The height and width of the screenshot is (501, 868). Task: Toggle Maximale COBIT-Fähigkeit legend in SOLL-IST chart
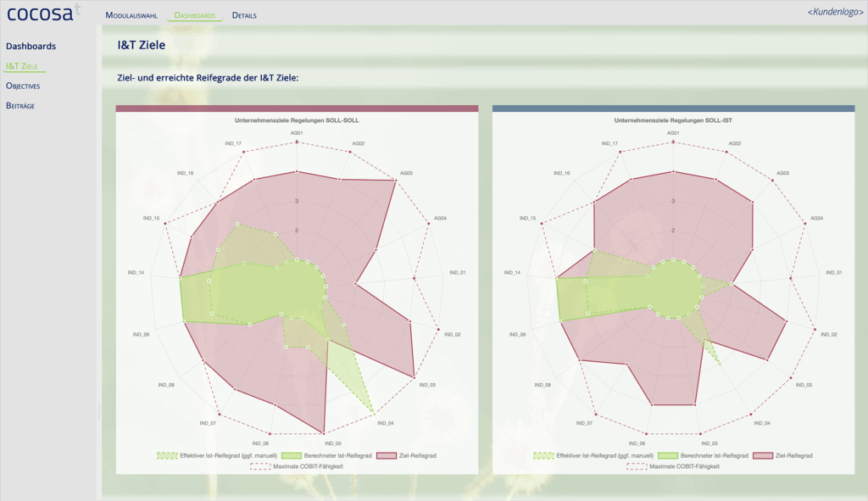673,467
